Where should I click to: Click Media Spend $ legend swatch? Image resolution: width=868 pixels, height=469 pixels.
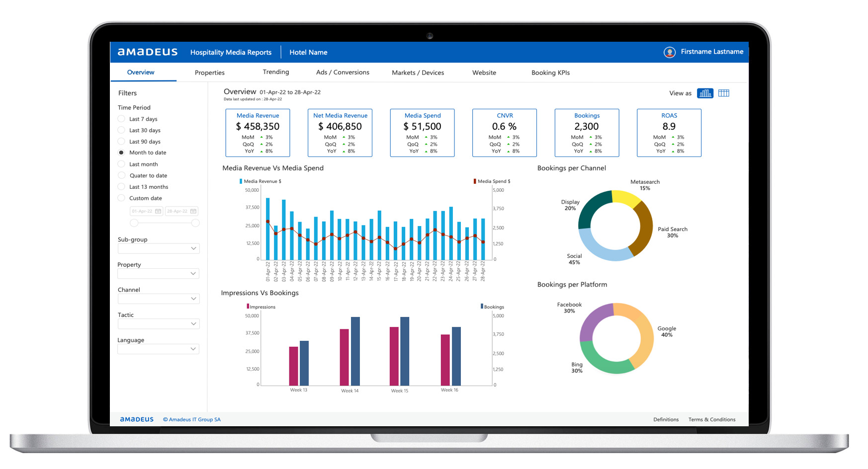pyautogui.click(x=475, y=181)
